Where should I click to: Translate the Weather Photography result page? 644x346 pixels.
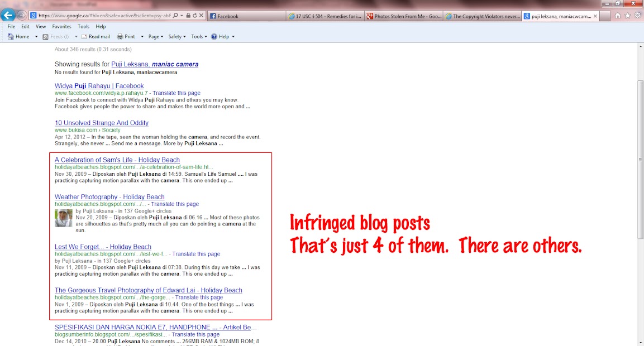(175, 204)
